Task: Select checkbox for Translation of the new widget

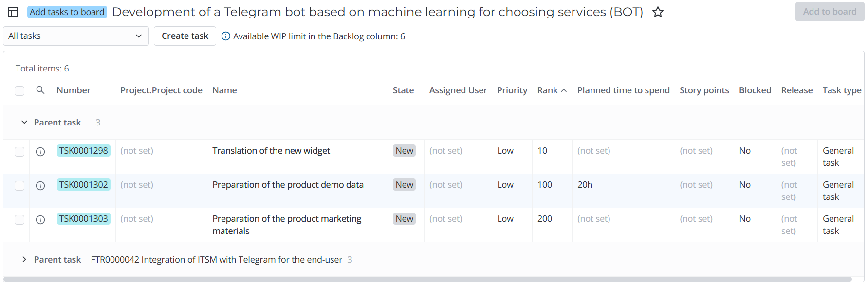Action: [x=19, y=152]
